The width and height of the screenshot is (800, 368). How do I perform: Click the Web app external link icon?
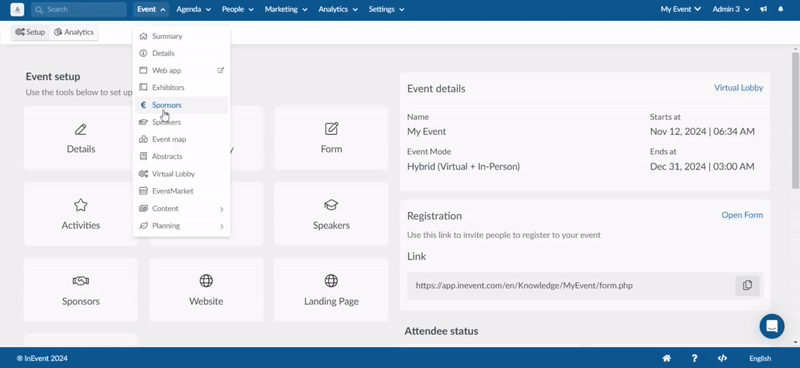tap(221, 70)
